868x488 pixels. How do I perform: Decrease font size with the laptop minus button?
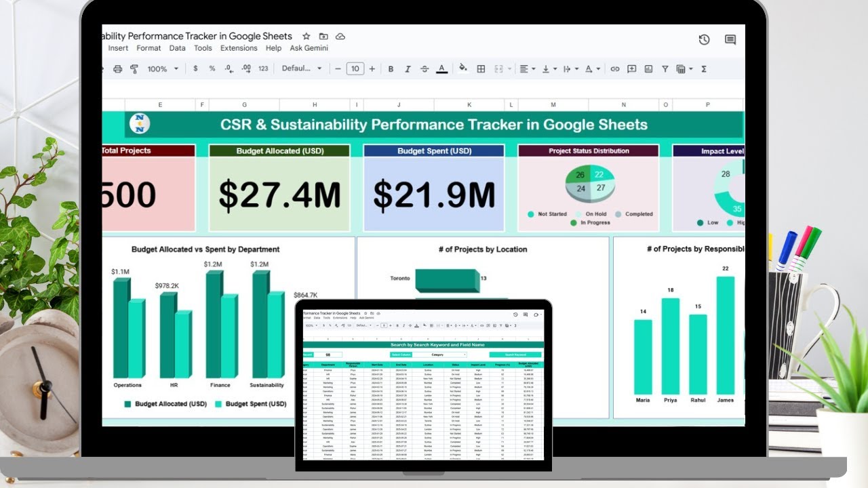tap(338, 68)
